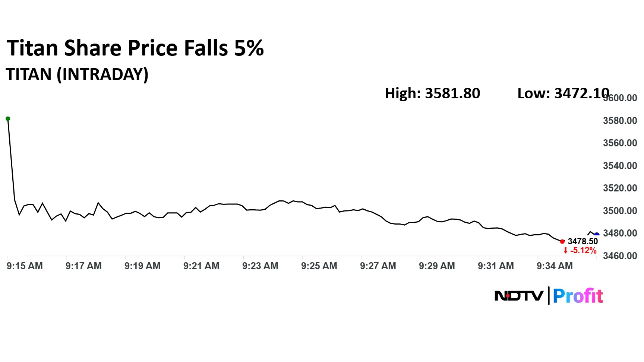
Task: Click the NDTV logo
Action: [x=519, y=296]
